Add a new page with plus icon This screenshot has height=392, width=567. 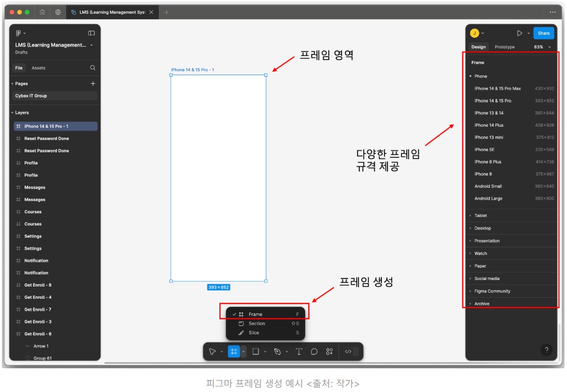[93, 84]
